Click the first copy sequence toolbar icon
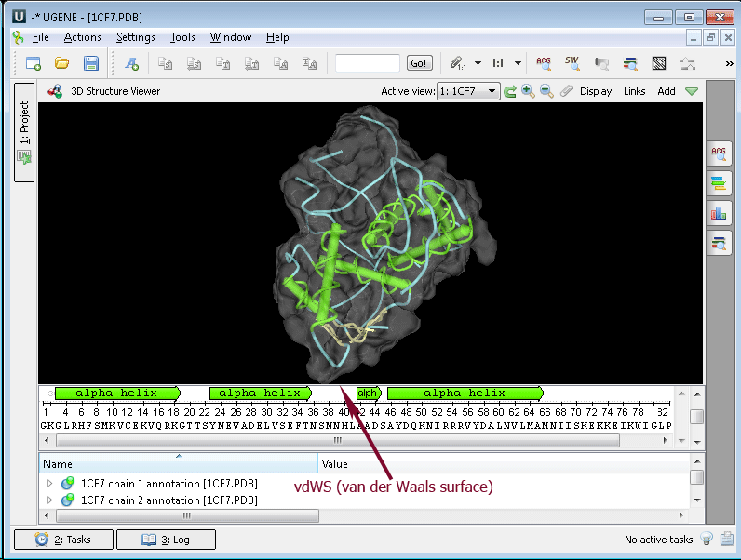This screenshot has width=741, height=560. point(165,63)
